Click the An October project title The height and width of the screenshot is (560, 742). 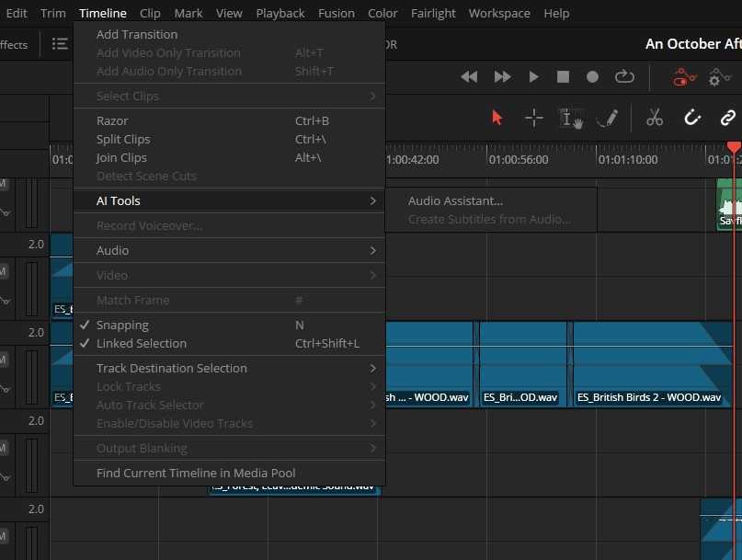click(693, 43)
